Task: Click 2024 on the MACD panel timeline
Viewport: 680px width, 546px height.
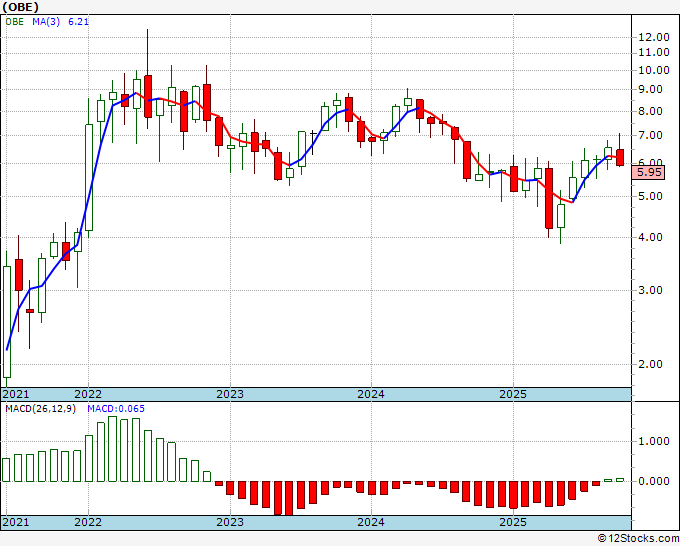Action: pyautogui.click(x=371, y=522)
